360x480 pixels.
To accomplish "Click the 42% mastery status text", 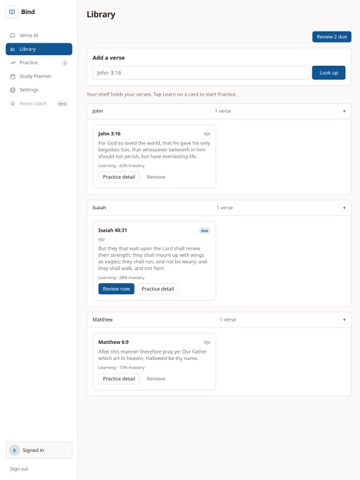I will 121,166.
